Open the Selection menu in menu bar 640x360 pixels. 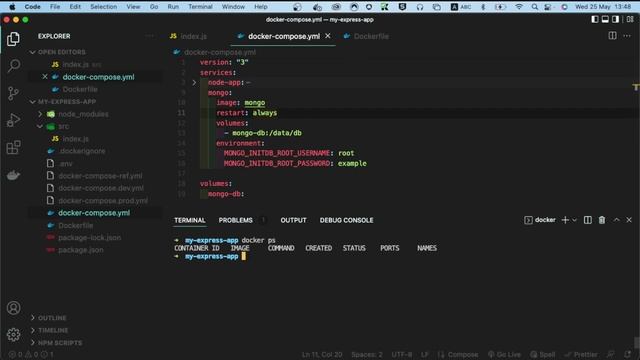103,7
